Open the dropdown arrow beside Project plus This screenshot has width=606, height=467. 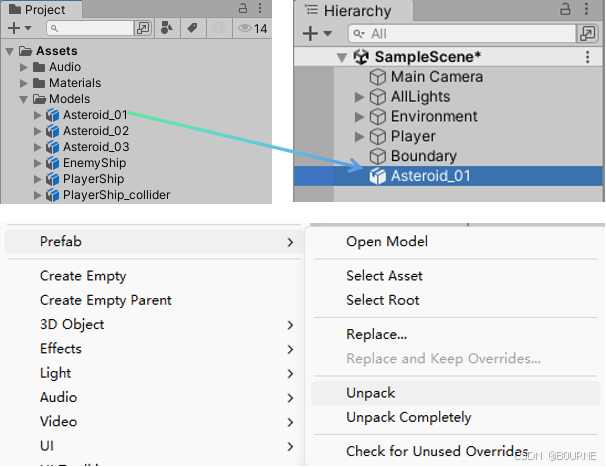28,28
